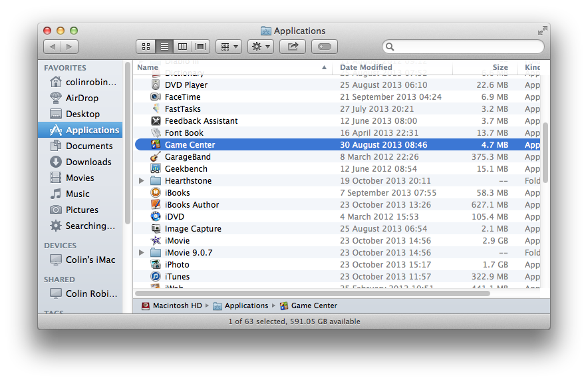
Task: Click the DEVICES sidebar heading
Action: tap(60, 246)
